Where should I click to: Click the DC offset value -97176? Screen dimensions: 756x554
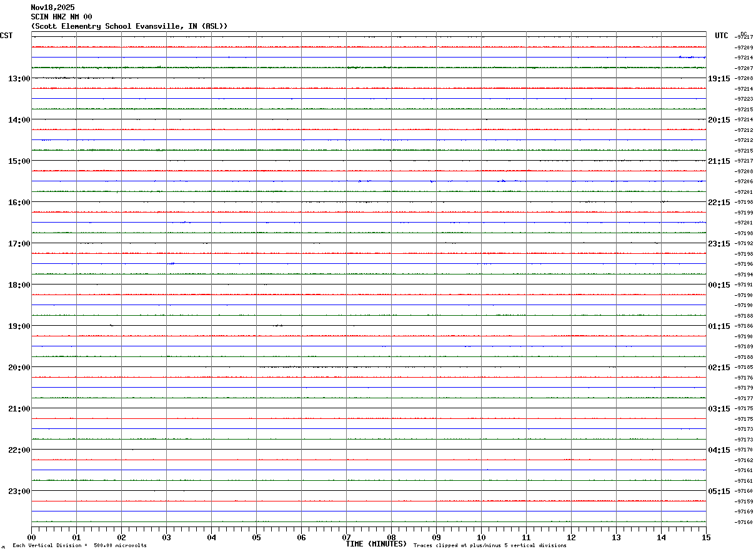click(744, 378)
